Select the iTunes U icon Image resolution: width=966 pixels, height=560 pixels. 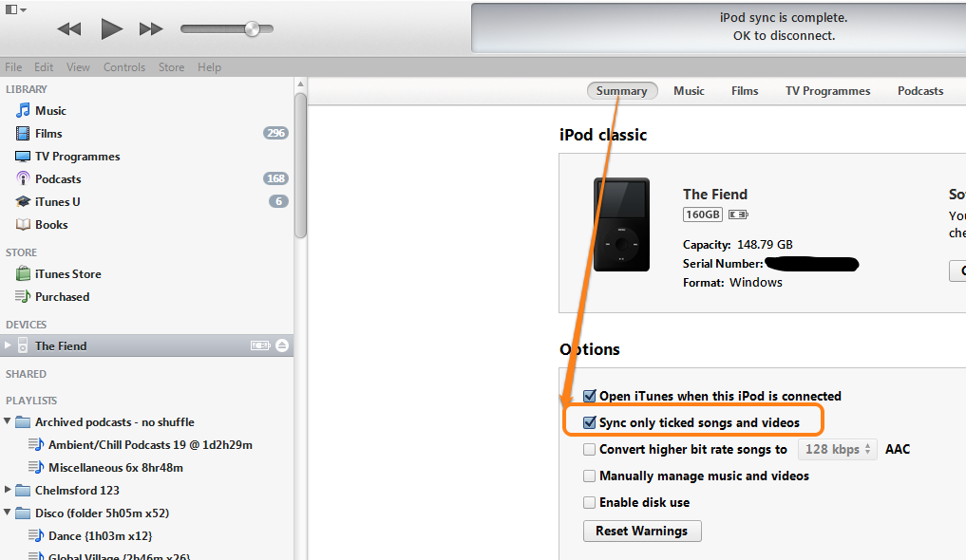click(23, 202)
